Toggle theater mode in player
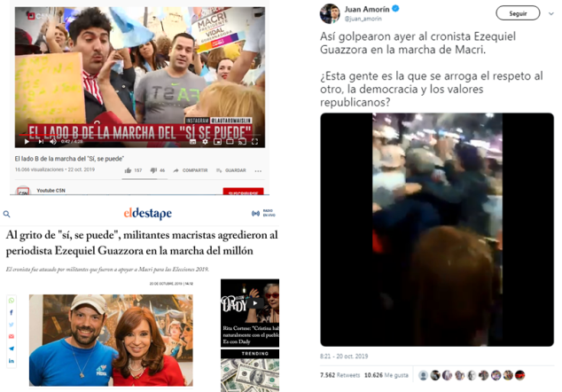Screen dimensions: 562x392 click(x=230, y=142)
